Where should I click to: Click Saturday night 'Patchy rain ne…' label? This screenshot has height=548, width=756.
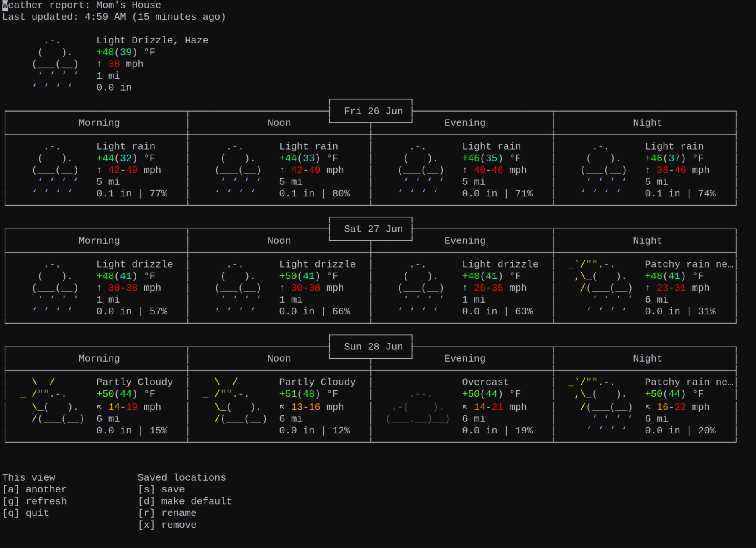(689, 264)
